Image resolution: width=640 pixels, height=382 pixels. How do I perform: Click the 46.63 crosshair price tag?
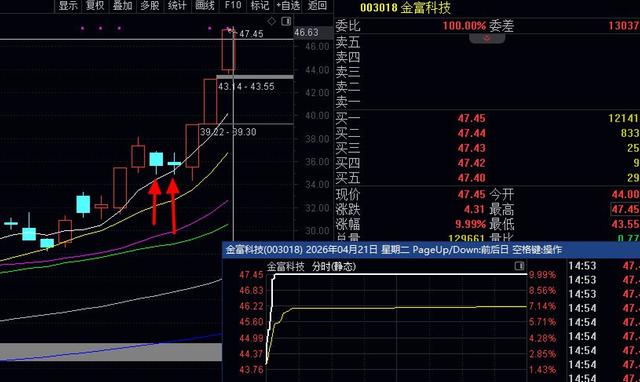point(306,32)
